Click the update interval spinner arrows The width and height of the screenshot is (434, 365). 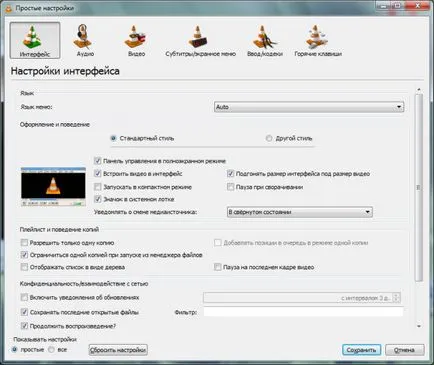click(x=396, y=298)
